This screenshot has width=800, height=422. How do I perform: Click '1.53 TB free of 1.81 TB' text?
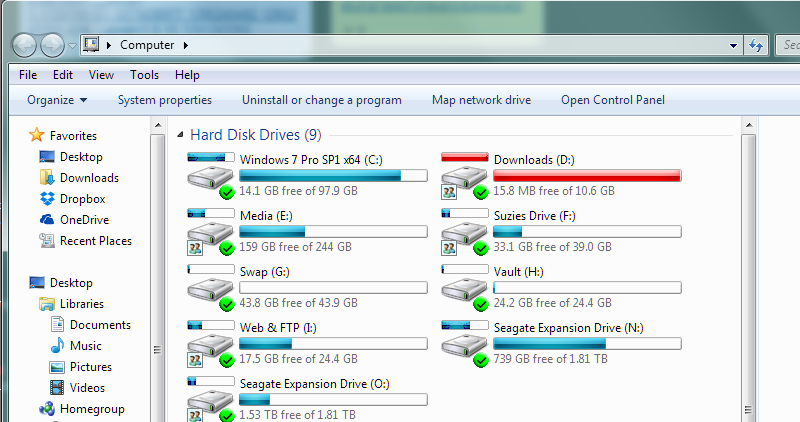297,414
